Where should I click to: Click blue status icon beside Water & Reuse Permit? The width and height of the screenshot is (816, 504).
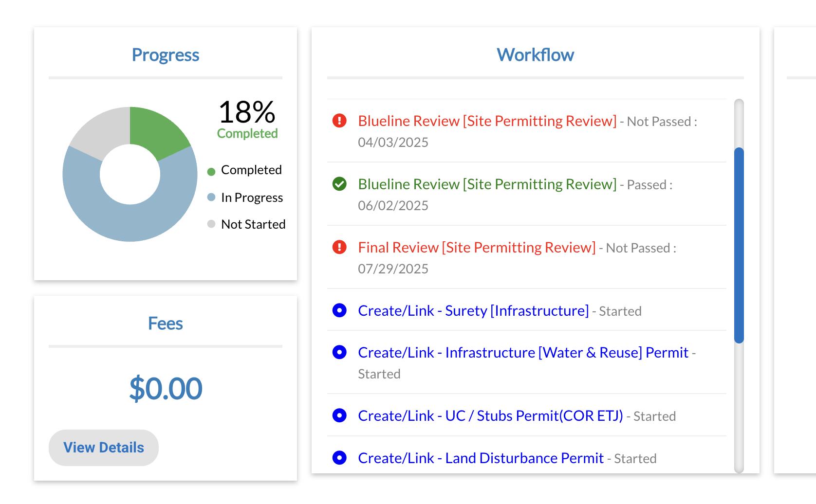(x=339, y=352)
